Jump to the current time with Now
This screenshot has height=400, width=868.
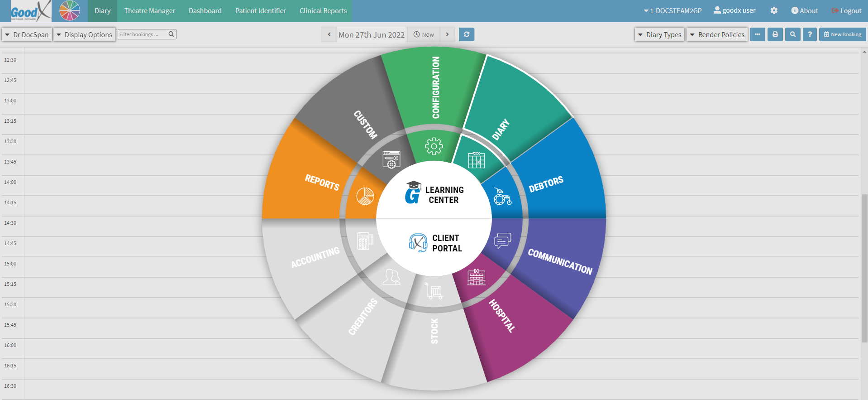pyautogui.click(x=424, y=34)
